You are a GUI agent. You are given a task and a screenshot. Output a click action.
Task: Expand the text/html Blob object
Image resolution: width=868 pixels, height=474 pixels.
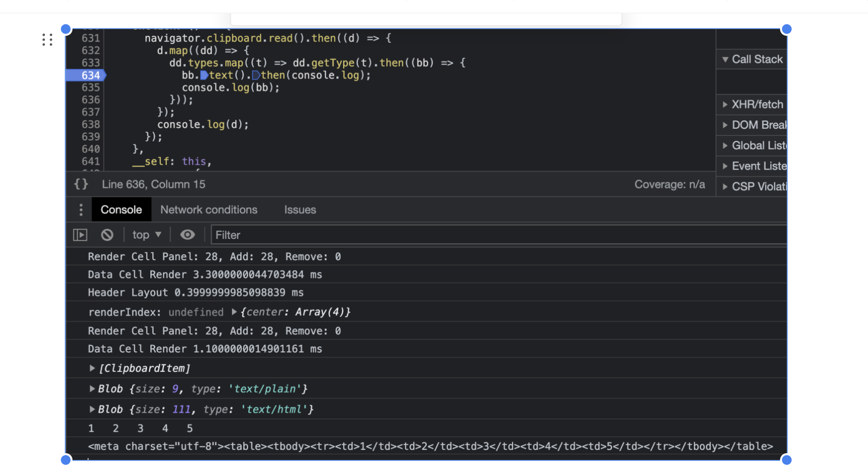click(92, 409)
